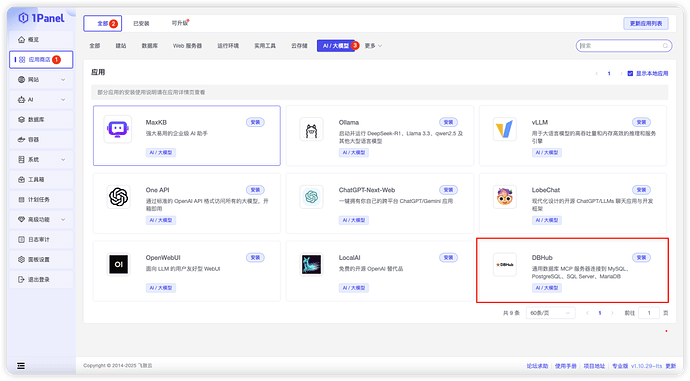Click the search magnifier icon

tap(665, 46)
